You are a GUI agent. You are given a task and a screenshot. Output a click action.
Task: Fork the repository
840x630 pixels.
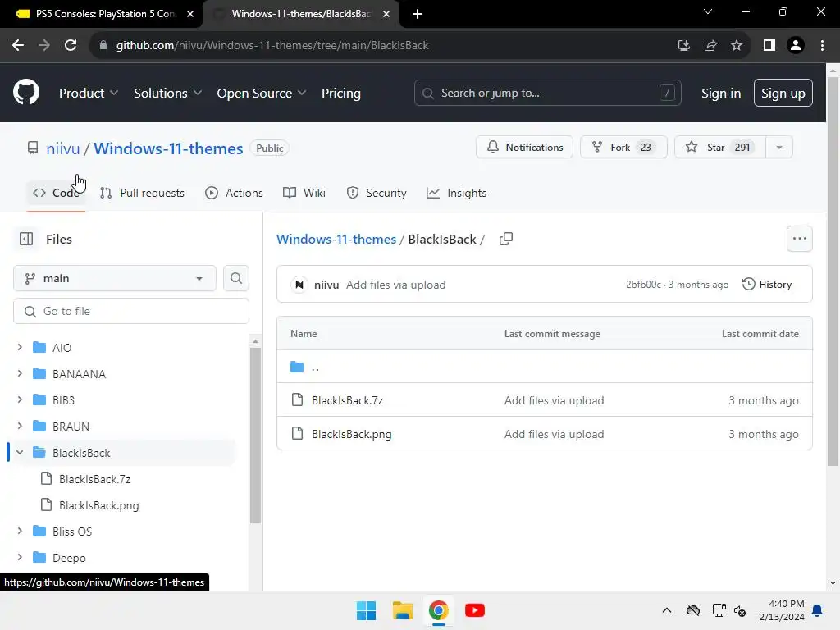point(623,148)
